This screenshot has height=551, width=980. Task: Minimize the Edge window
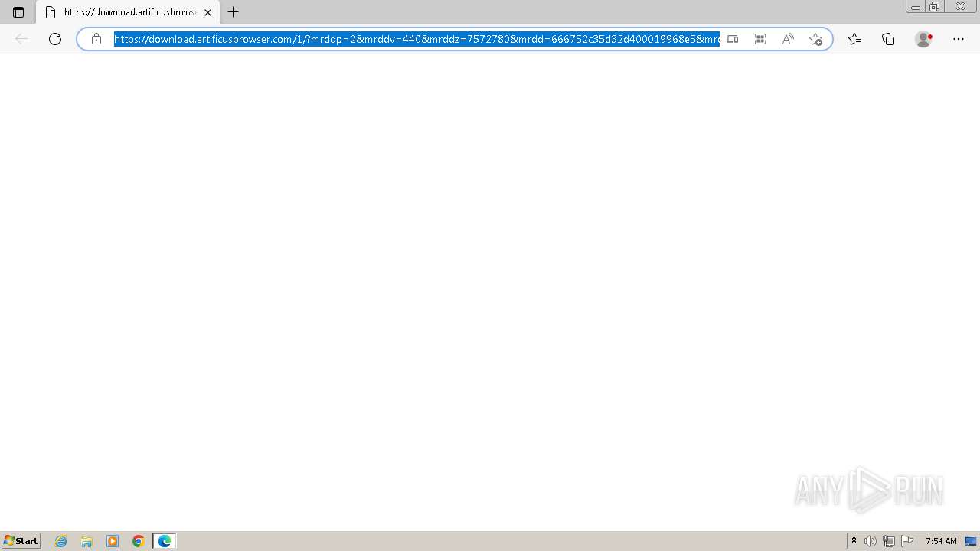pyautogui.click(x=915, y=7)
